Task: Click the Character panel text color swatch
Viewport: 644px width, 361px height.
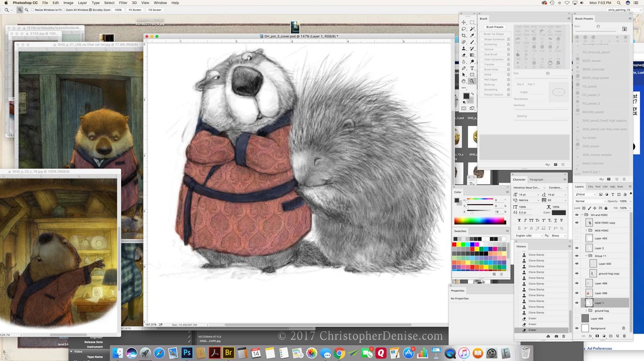Action: [559, 213]
